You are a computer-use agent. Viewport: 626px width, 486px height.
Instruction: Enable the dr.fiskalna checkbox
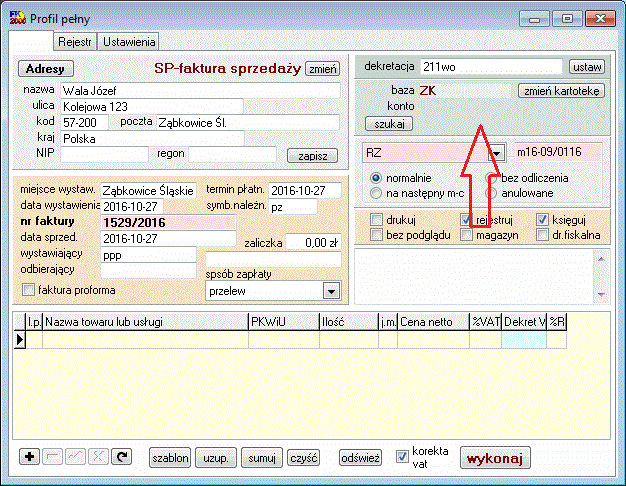click(542, 235)
